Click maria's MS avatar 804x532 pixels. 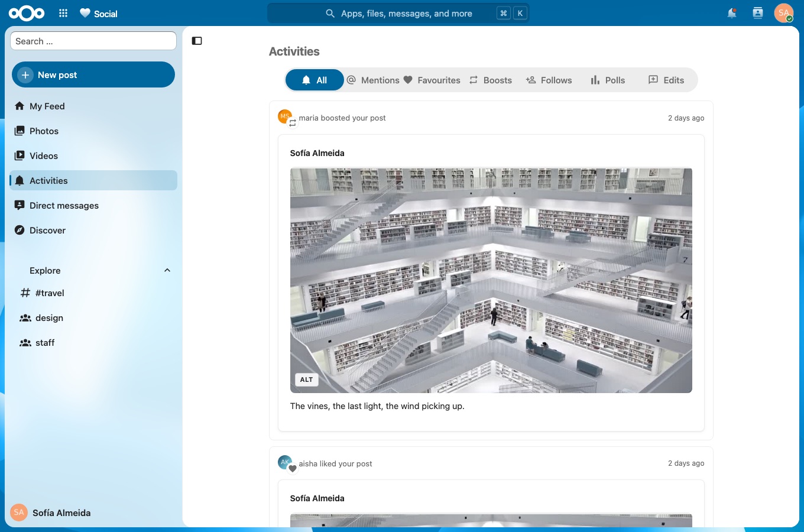point(285,116)
